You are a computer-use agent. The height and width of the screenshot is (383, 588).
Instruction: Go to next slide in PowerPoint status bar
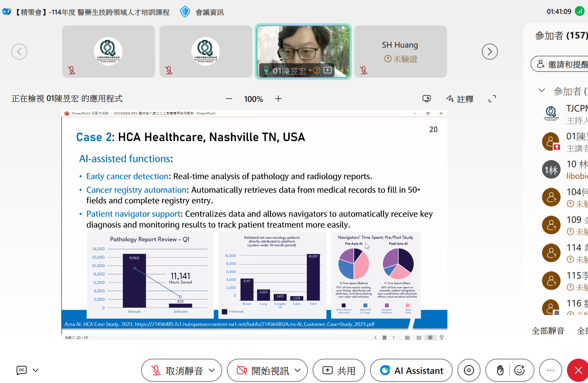pos(394,337)
